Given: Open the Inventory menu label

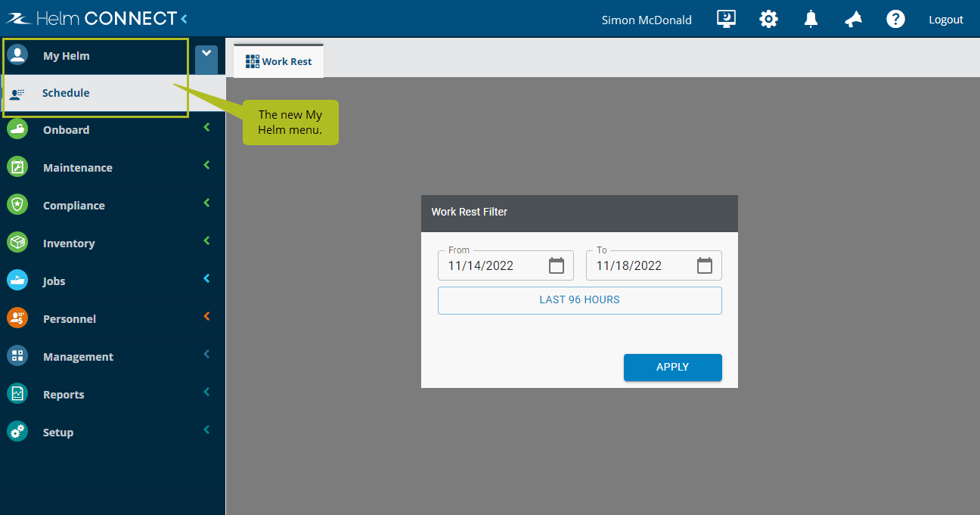Looking at the screenshot, I should click(x=69, y=244).
